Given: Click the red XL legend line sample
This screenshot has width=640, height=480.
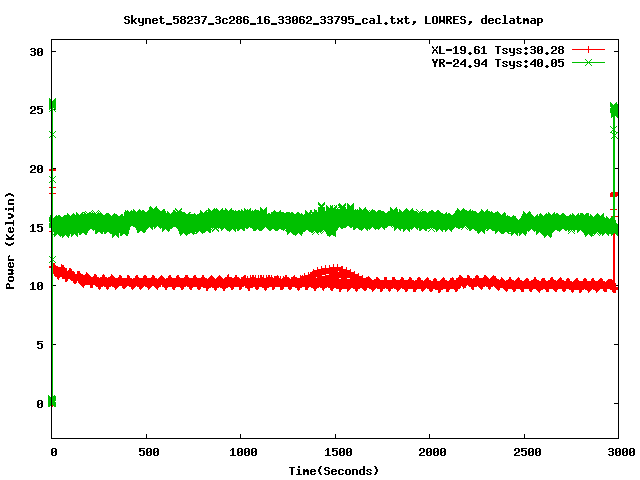Looking at the screenshot, I should [588, 50].
